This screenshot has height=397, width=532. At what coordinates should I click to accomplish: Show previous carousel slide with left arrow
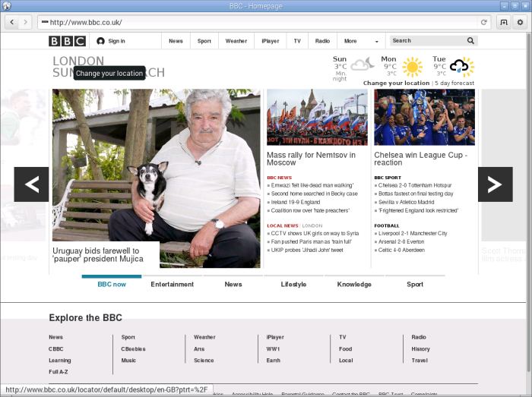point(32,184)
